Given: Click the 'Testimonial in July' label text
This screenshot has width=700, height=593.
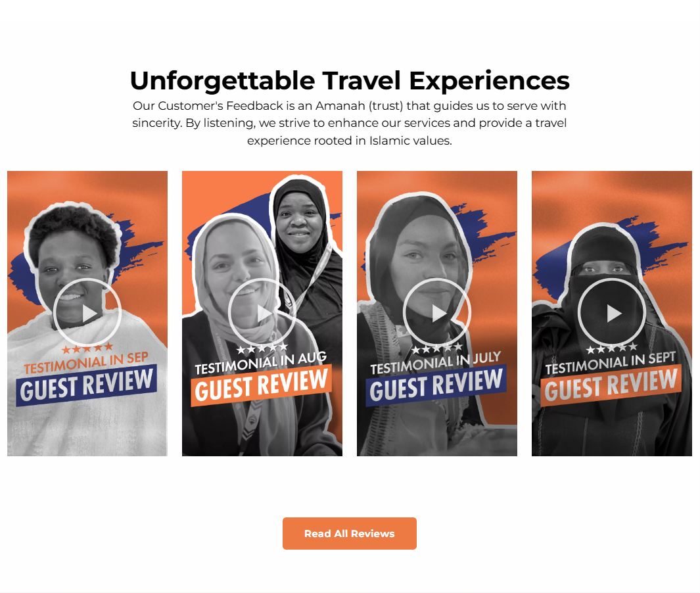Looking at the screenshot, I should click(436, 363).
